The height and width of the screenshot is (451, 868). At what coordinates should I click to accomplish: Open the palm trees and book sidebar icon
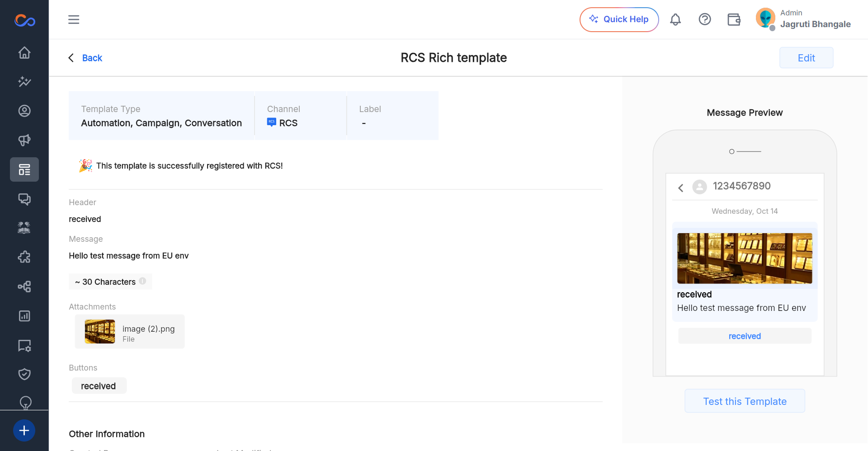pos(24,228)
